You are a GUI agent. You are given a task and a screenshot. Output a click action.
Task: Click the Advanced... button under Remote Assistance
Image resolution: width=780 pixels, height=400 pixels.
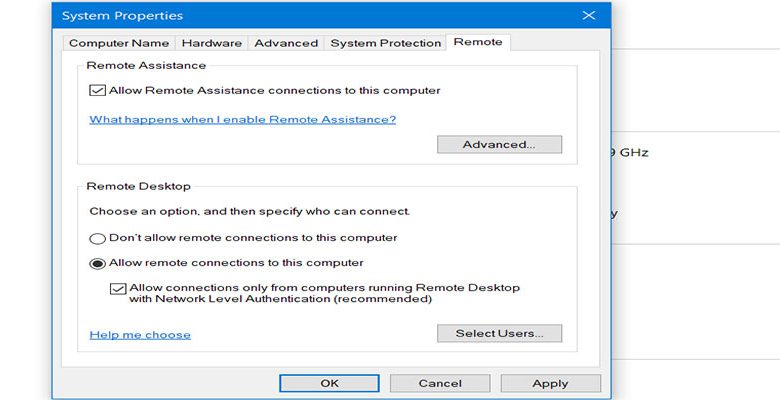coord(499,144)
